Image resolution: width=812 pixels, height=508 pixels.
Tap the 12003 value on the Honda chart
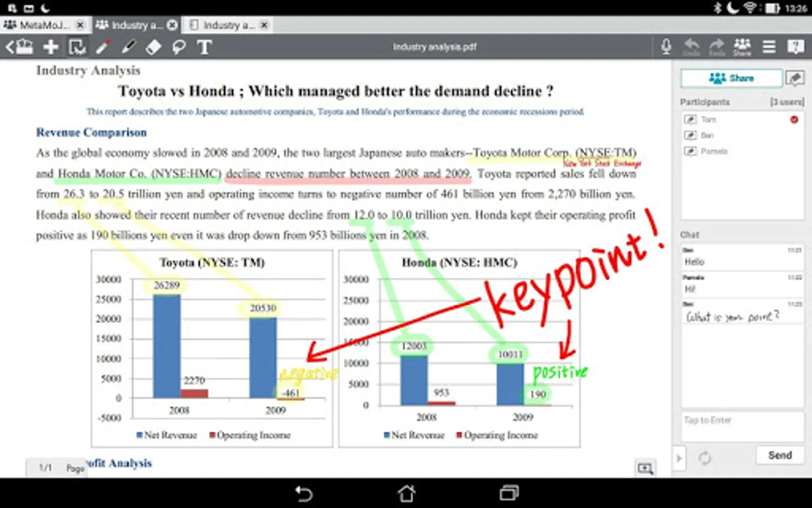(x=413, y=346)
